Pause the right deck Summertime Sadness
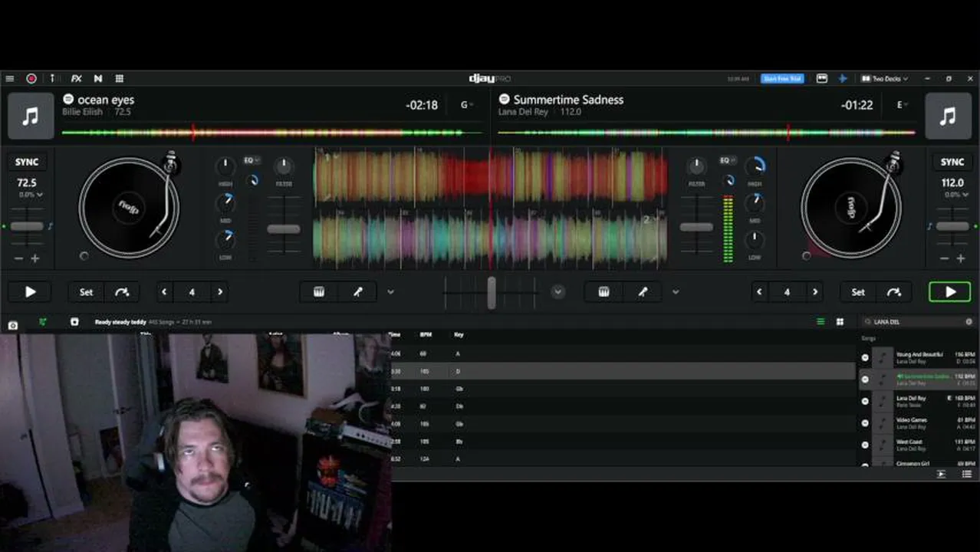This screenshot has height=552, width=980. point(950,292)
